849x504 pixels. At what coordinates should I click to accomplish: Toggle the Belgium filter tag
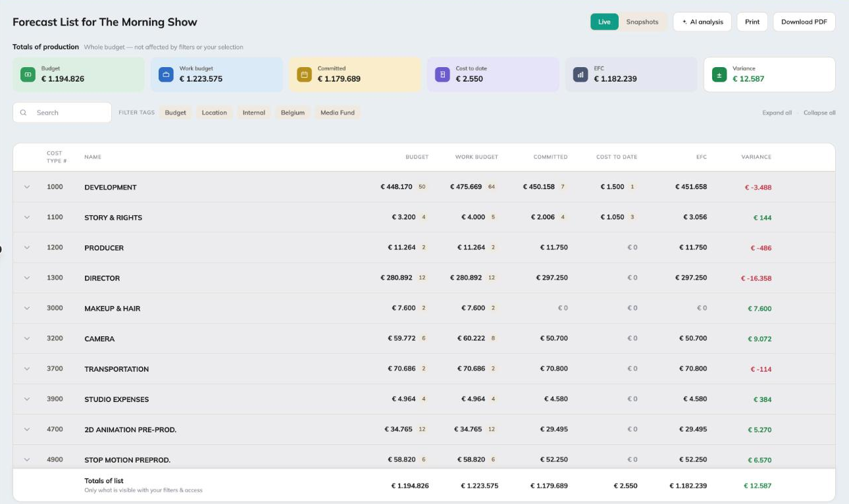click(293, 113)
